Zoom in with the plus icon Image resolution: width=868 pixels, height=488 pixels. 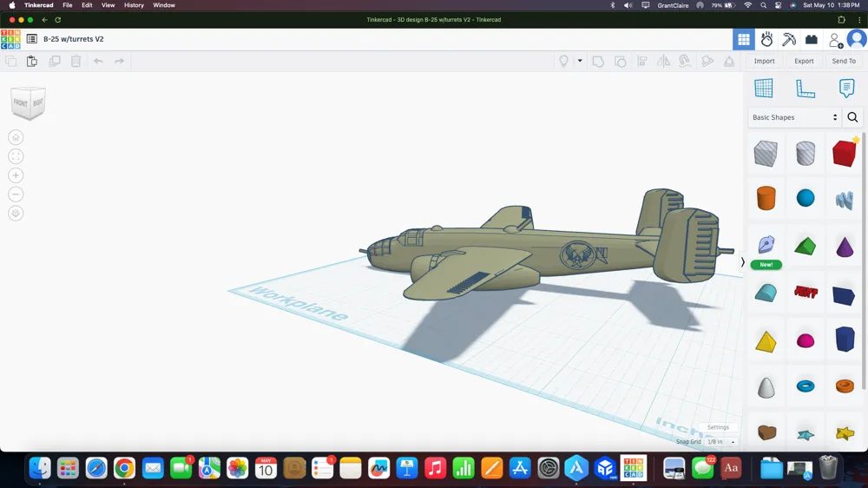point(16,175)
